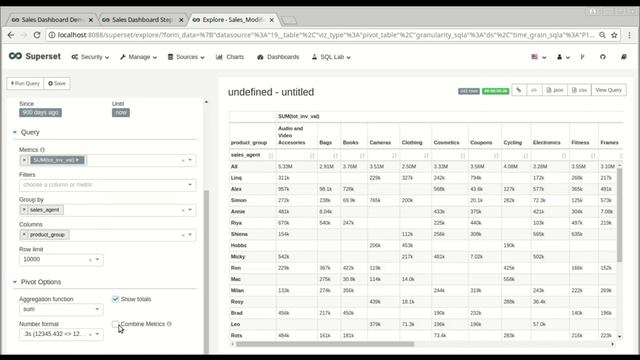
Task: Click the Superset infinity logo
Action: (x=16, y=56)
